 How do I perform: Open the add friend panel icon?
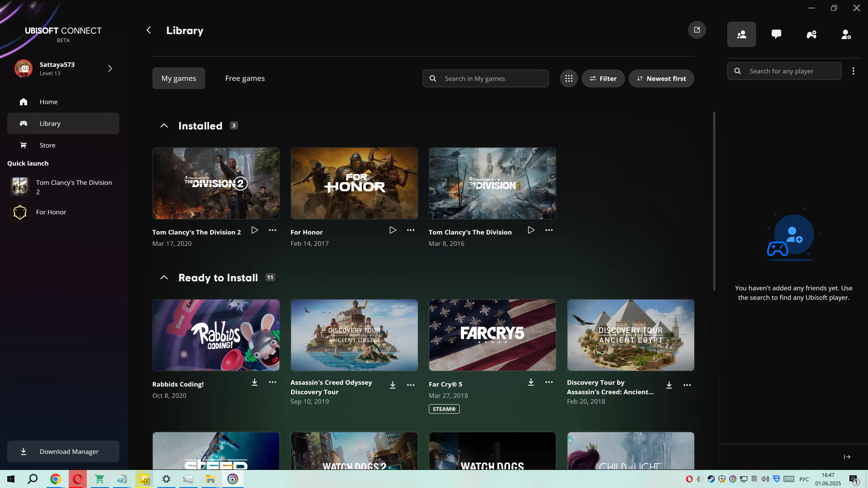point(846,34)
